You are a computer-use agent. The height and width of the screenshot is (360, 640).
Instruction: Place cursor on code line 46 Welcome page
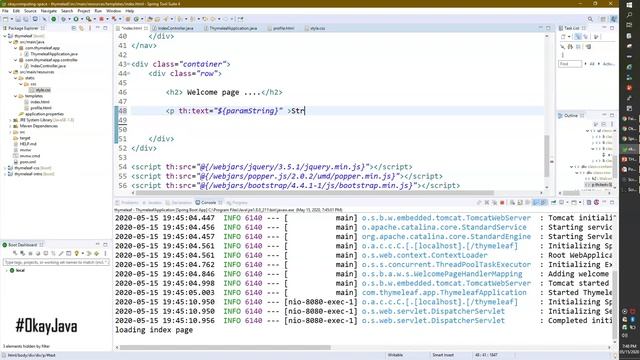pos(224,92)
